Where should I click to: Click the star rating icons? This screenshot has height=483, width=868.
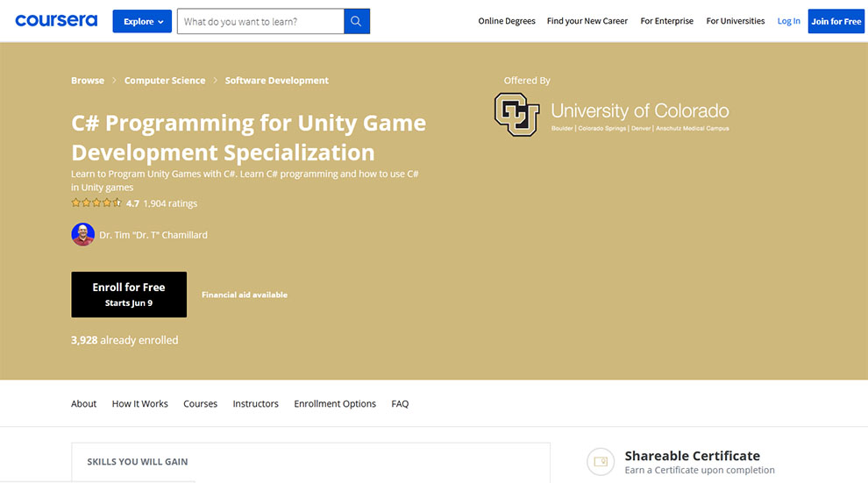coord(96,203)
